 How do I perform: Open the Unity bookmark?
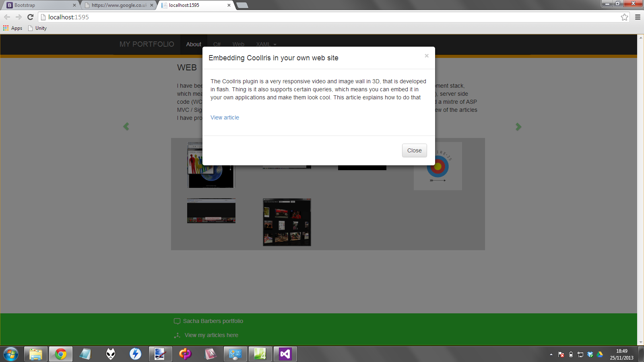[x=37, y=28]
